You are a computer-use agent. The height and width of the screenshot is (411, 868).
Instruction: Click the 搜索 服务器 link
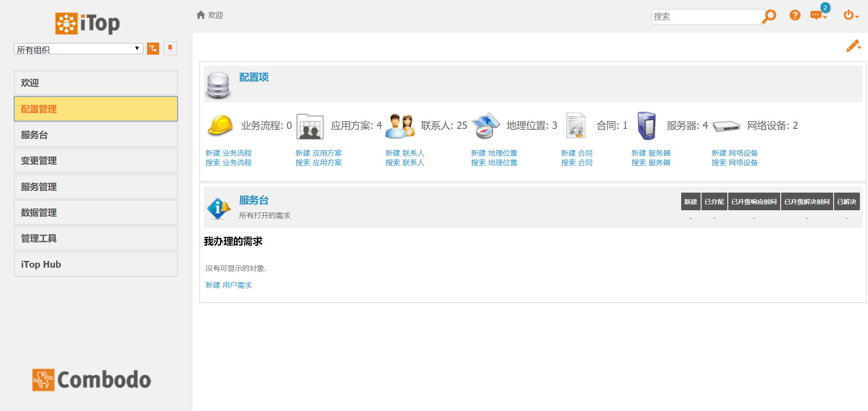[651, 162]
